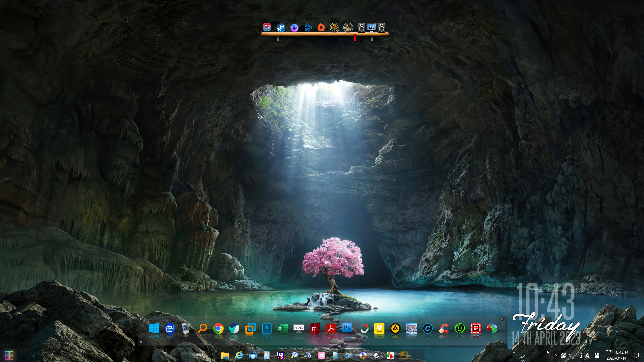Viewport: 644px width, 362px height.
Task: Launch the red crosshair capture tool in dock
Action: click(315, 328)
